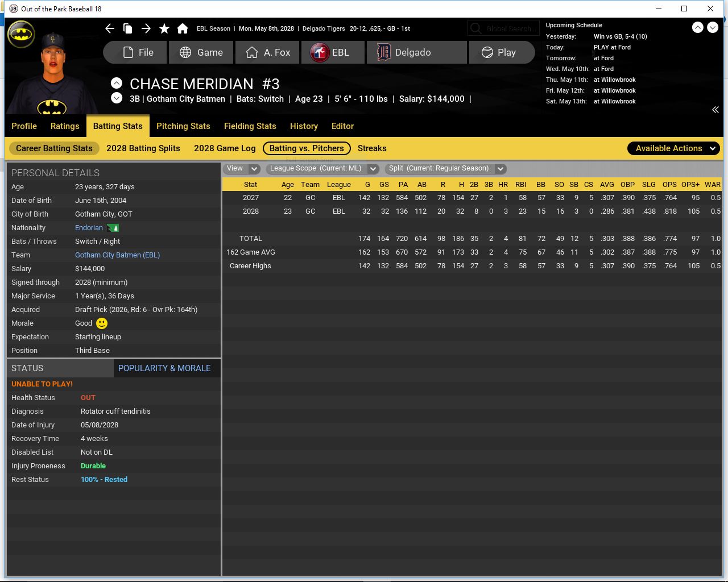Select the Batting Stats tab
The image size is (728, 582).
(118, 126)
